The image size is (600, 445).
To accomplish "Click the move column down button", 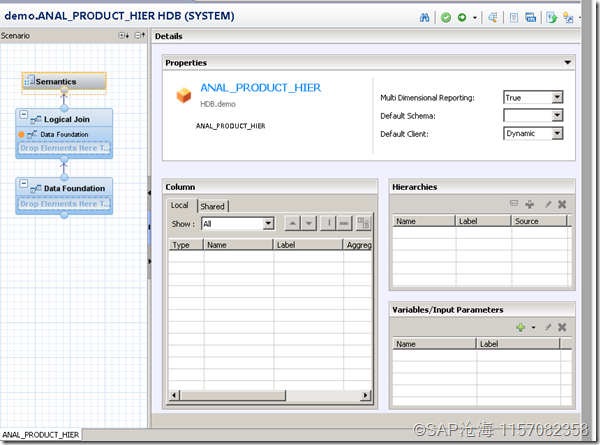I will tap(308, 223).
